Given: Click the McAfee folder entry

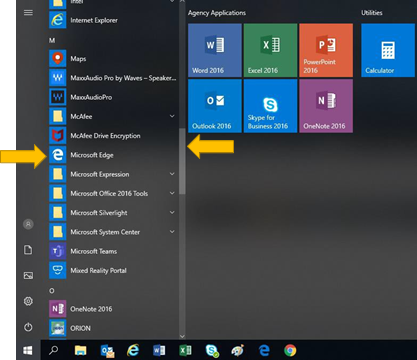Looking at the screenshot, I should tap(113, 116).
